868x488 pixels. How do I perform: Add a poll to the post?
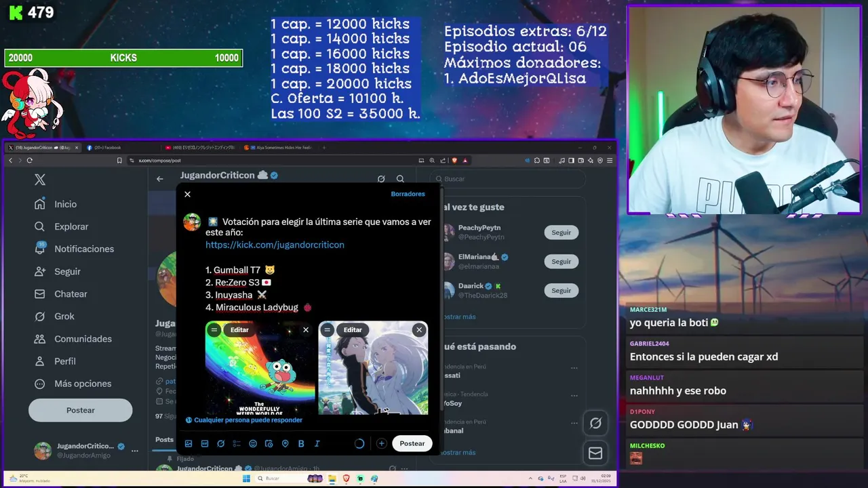pyautogui.click(x=237, y=443)
